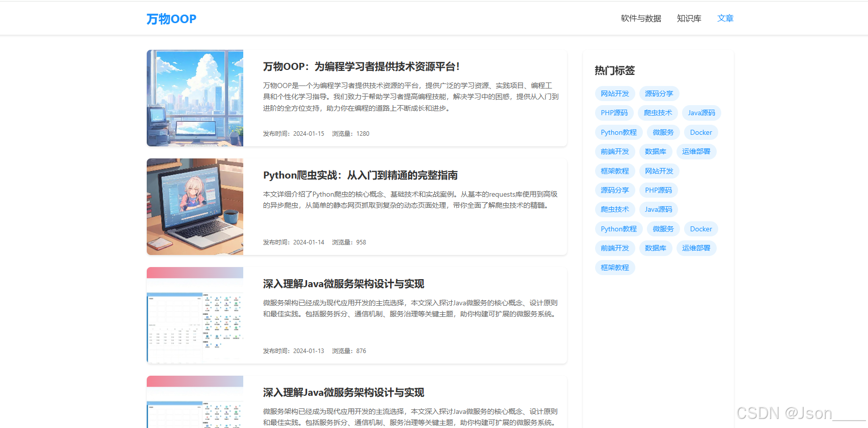Click the laptop with anime girl thumbnail
This screenshot has width=868, height=428.
point(195,207)
